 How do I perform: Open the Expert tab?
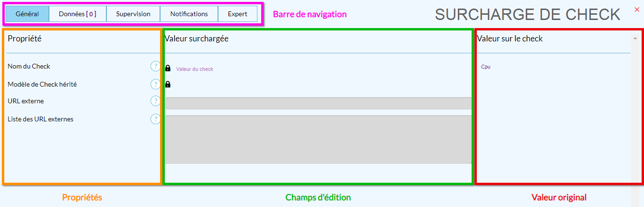237,14
